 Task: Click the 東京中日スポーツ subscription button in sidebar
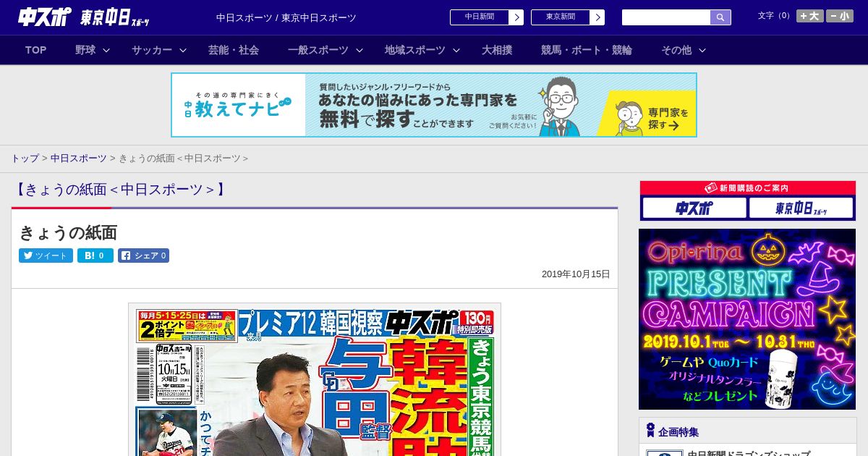pos(801,208)
